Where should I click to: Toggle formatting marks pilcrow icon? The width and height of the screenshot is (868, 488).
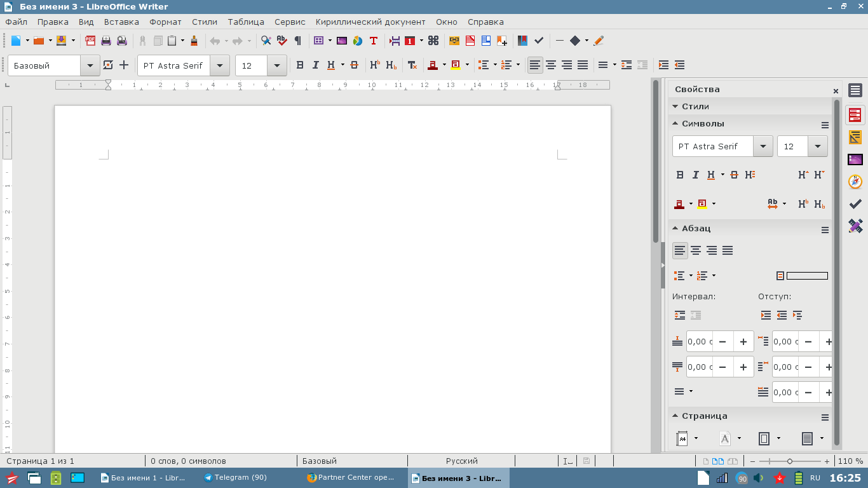tap(297, 41)
